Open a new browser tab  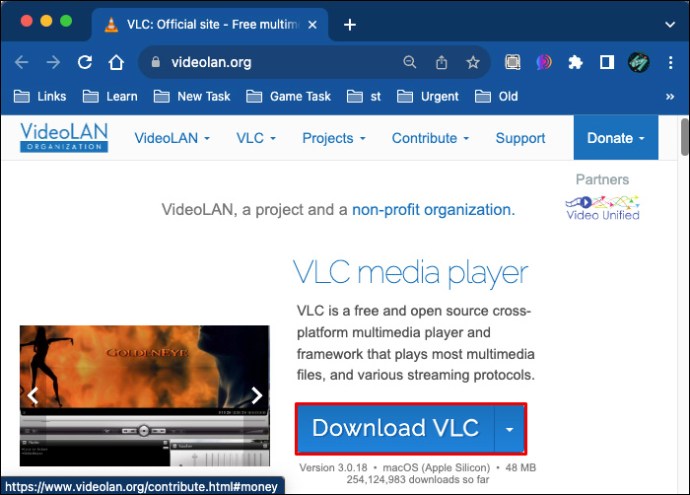(x=349, y=24)
